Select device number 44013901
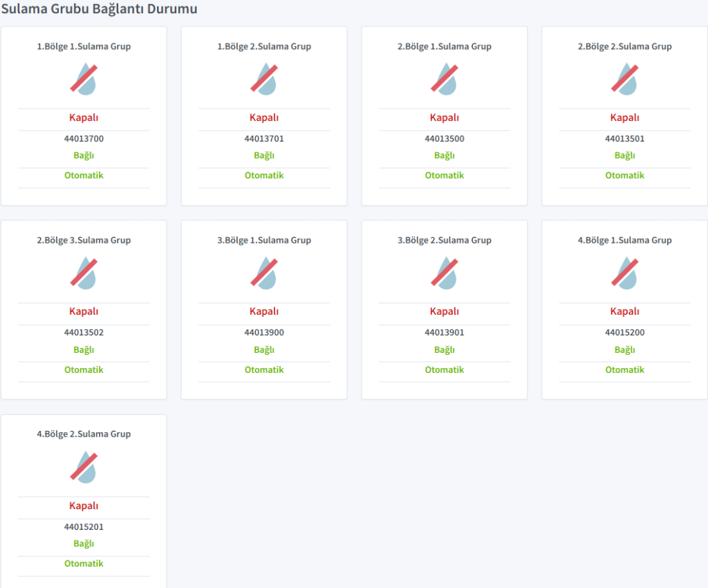This screenshot has width=708, height=588. tap(445, 333)
